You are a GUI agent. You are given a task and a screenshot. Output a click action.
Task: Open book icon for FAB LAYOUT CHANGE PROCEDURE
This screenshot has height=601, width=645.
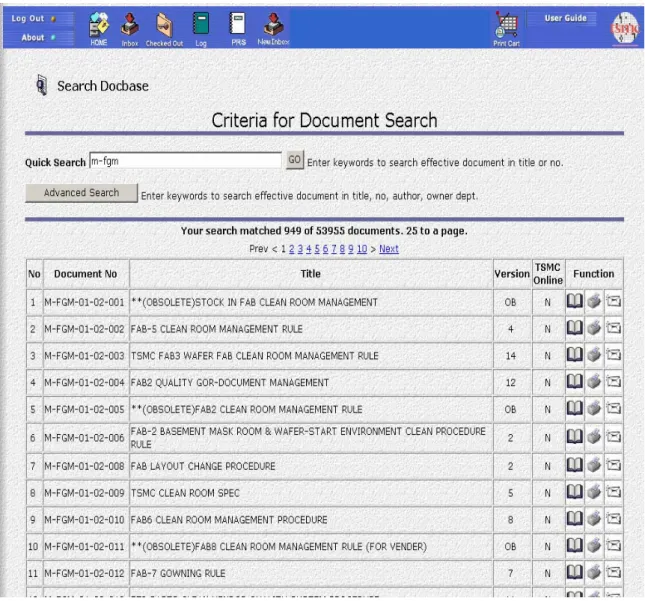[574, 465]
